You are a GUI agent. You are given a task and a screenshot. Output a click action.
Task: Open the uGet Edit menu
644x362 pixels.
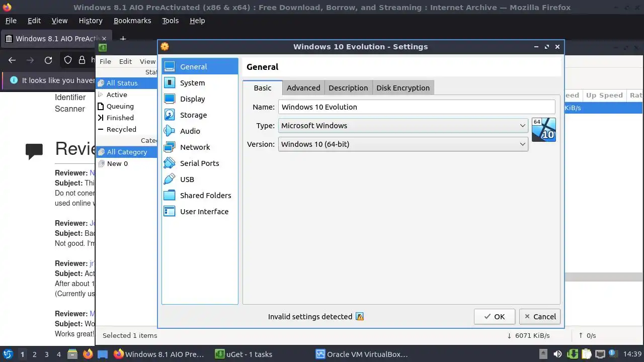(x=125, y=61)
